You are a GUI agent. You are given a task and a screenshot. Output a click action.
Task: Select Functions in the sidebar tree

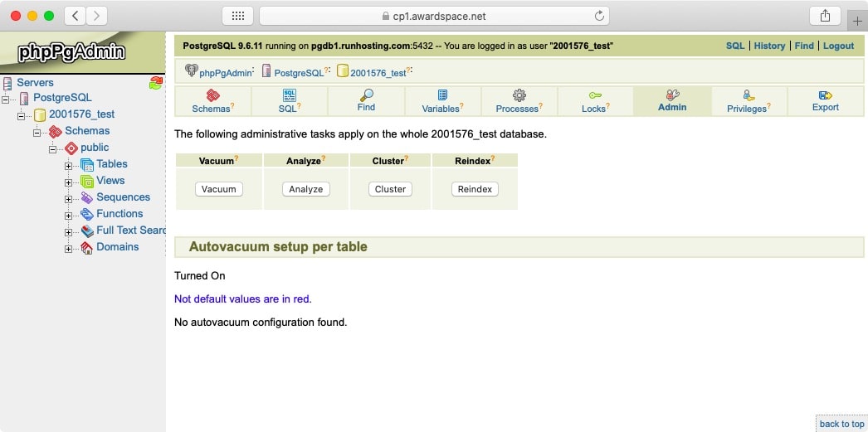click(119, 214)
